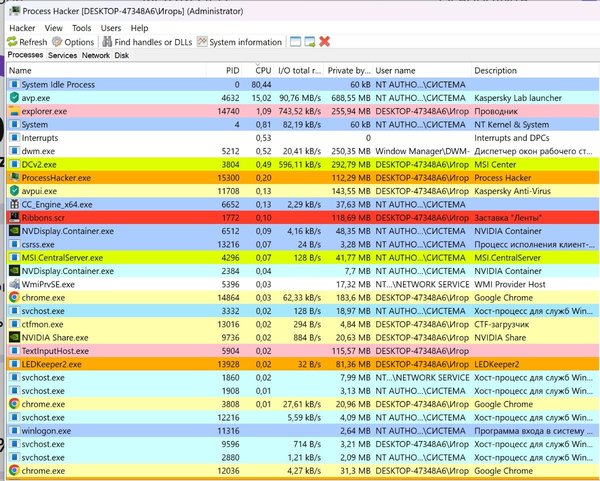Click the window with green arrow toolbar icon
The image size is (600, 481).
point(310,42)
